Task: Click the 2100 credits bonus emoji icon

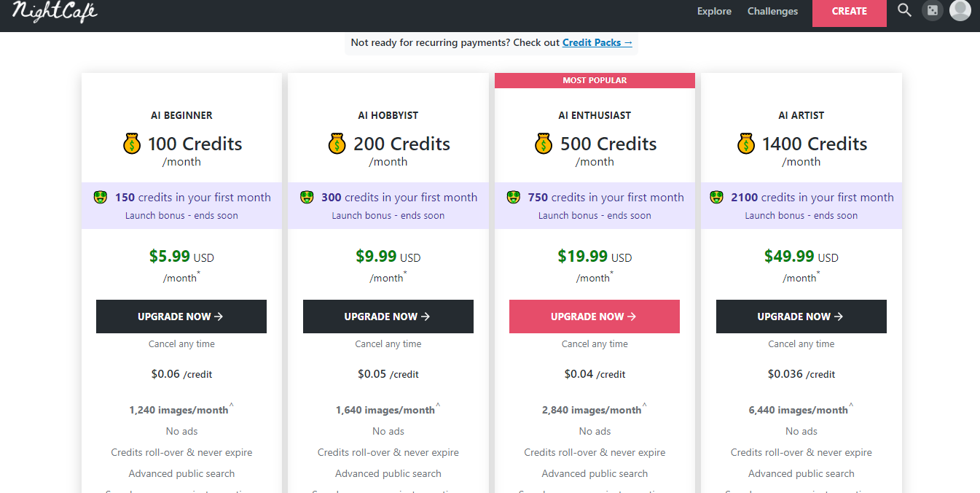Action: [x=717, y=197]
